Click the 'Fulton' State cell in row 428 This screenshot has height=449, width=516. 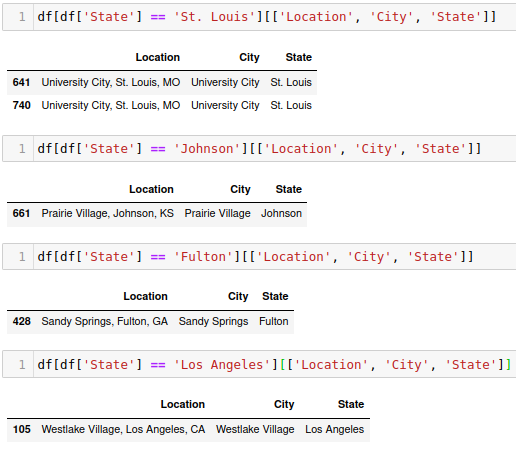pos(274,321)
